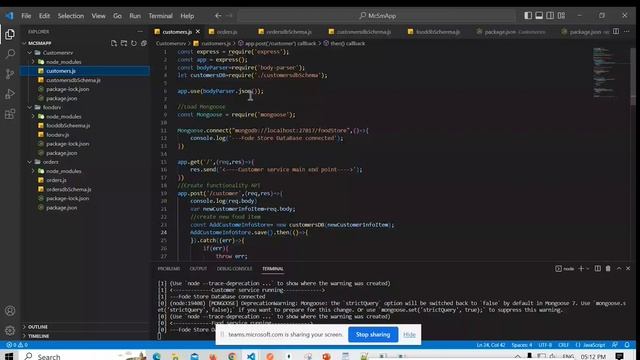Split the editor to the right
This screenshot has width=640, height=360.
pyautogui.click(x=616, y=31)
